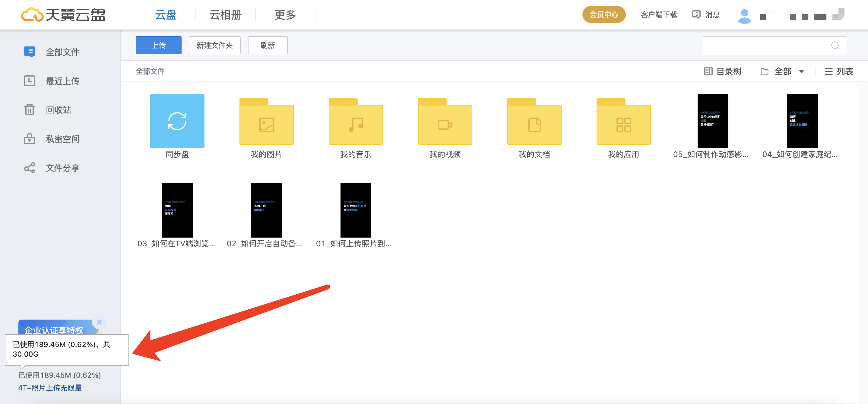
Task: Click the 4T+照片上传无限量 link
Action: click(x=51, y=388)
